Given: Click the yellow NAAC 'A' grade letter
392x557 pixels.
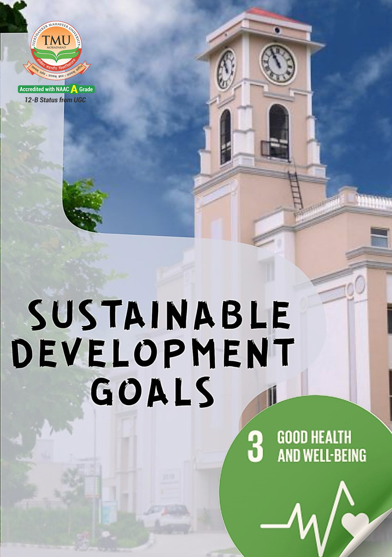Looking at the screenshot, I should point(74,89).
